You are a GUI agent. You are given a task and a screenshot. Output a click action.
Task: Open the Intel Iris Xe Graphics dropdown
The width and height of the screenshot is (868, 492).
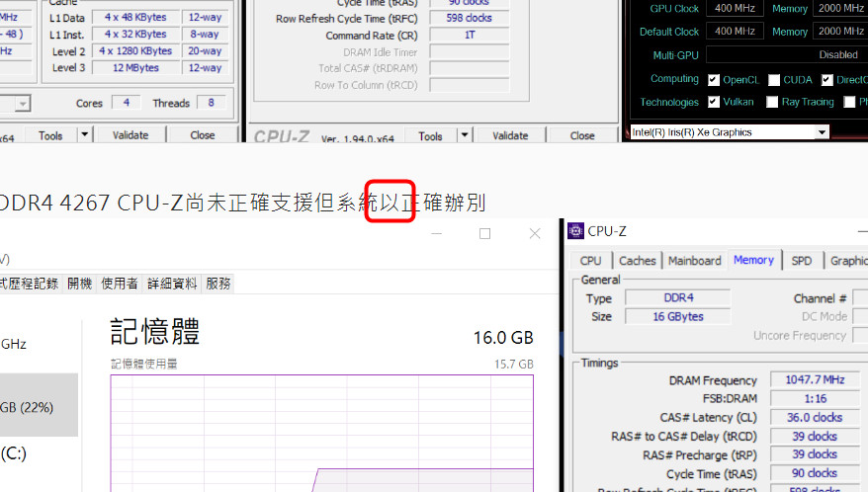click(823, 132)
